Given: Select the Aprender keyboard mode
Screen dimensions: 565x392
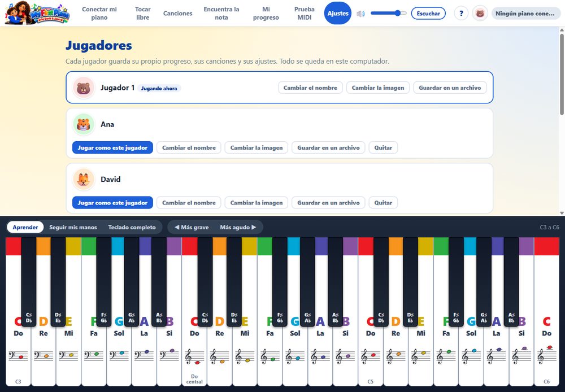Looking at the screenshot, I should (x=25, y=227).
